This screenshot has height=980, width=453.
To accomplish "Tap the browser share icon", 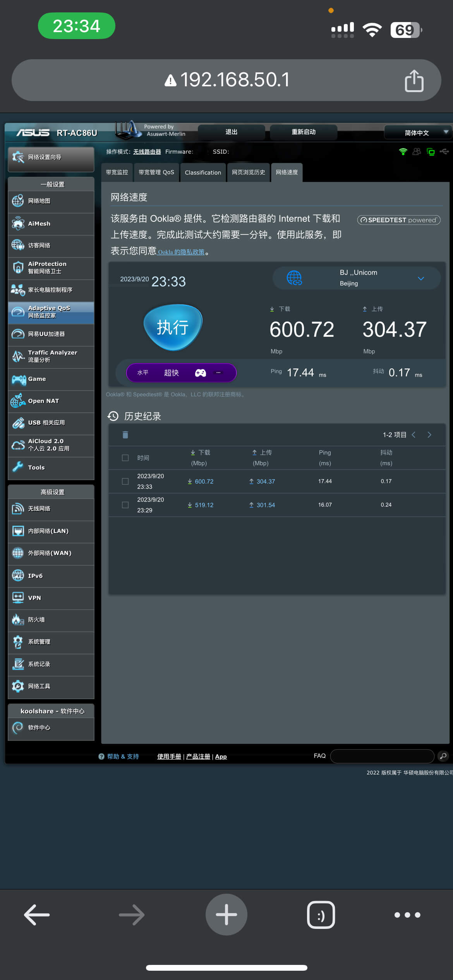I will tap(414, 81).
